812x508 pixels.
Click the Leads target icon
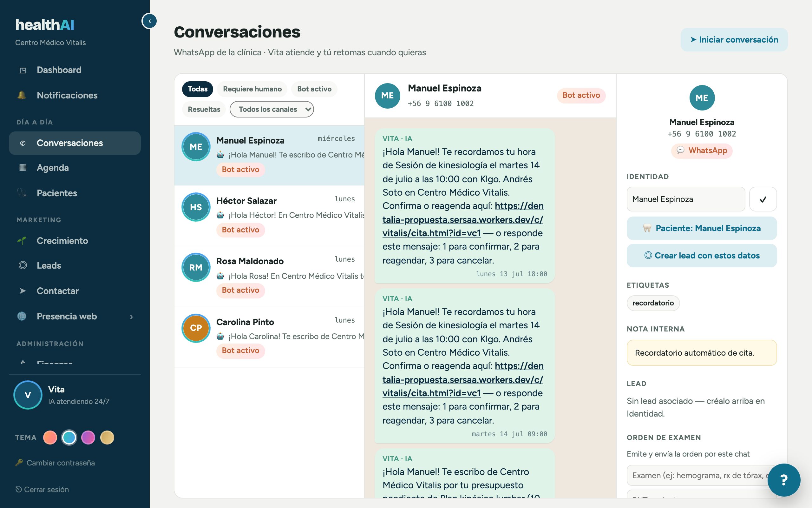coord(23,265)
